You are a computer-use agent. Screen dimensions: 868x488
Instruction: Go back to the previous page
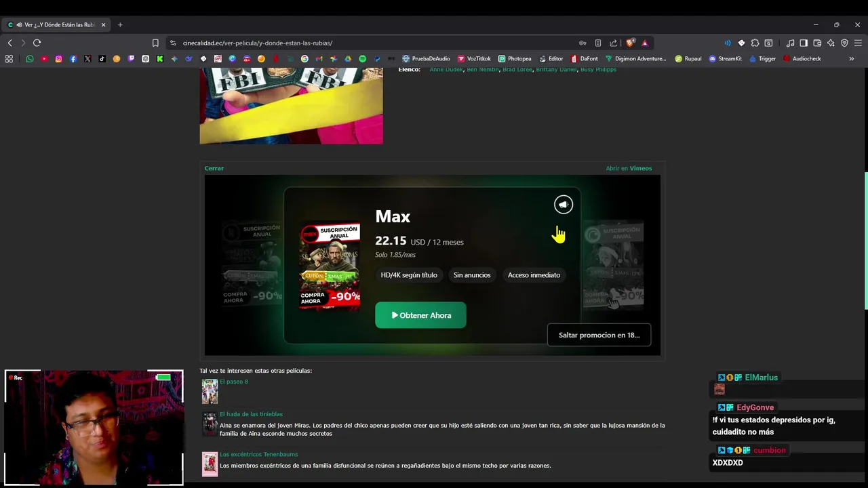click(9, 43)
